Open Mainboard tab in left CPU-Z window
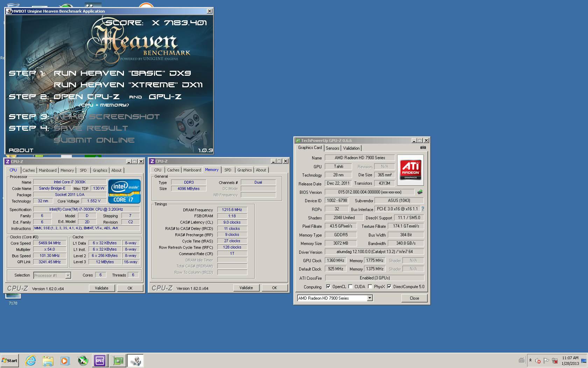Image resolution: width=588 pixels, height=368 pixels. pyautogui.click(x=48, y=170)
